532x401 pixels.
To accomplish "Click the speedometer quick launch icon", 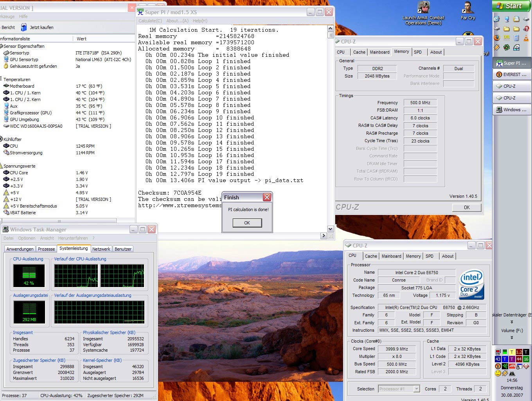I will click(516, 47).
